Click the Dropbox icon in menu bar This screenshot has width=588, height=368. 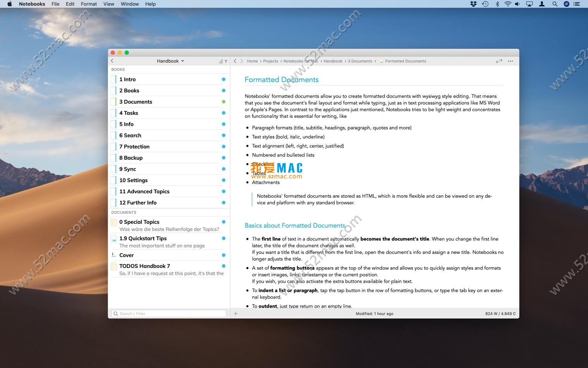[473, 4]
